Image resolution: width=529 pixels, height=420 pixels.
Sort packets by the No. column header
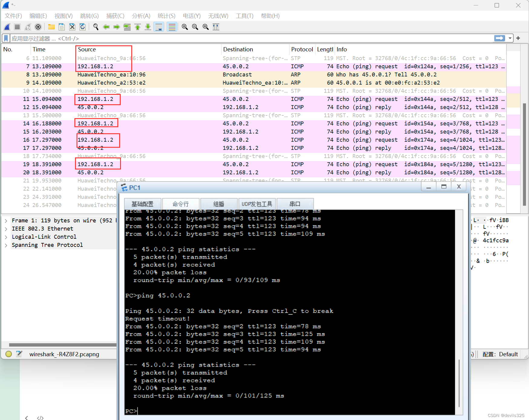(x=16, y=49)
